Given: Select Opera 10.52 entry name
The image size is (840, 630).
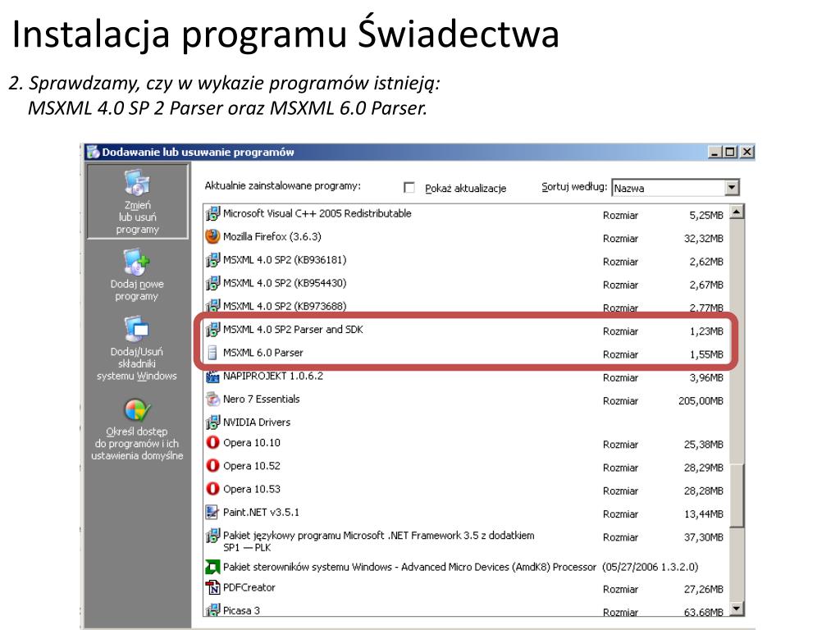Looking at the screenshot, I should [252, 466].
